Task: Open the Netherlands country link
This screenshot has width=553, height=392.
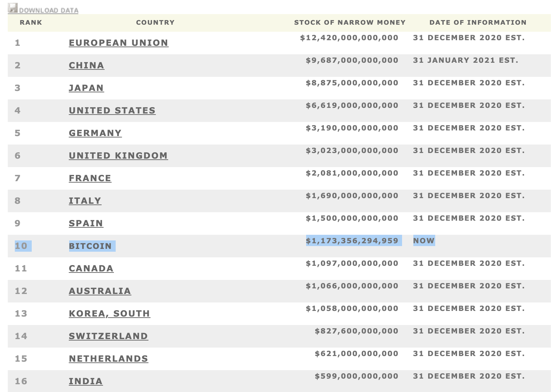Action: pos(108,359)
